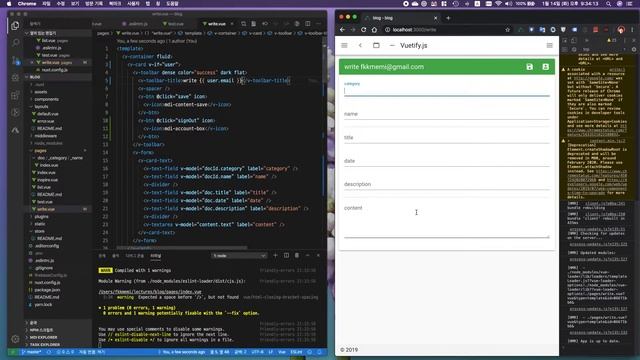The width and height of the screenshot is (640, 360).
Task: Reload the page in Chrome
Action: tap(363, 29)
